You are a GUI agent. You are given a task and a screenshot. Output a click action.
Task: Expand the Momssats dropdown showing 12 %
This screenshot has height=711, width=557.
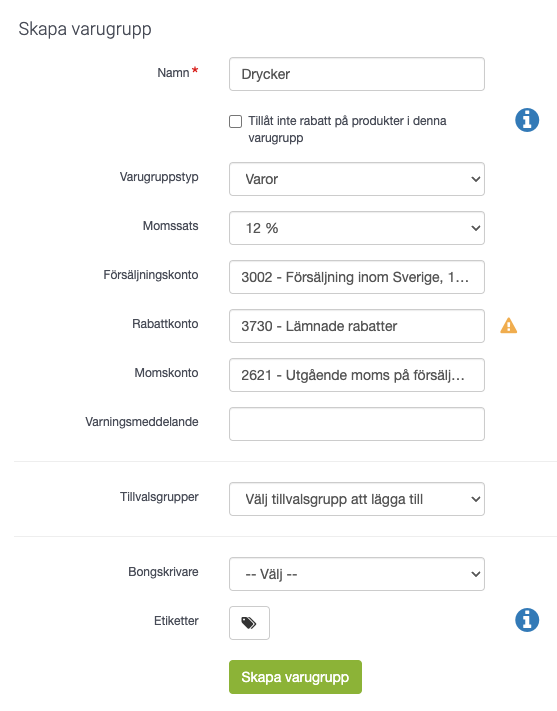357,228
